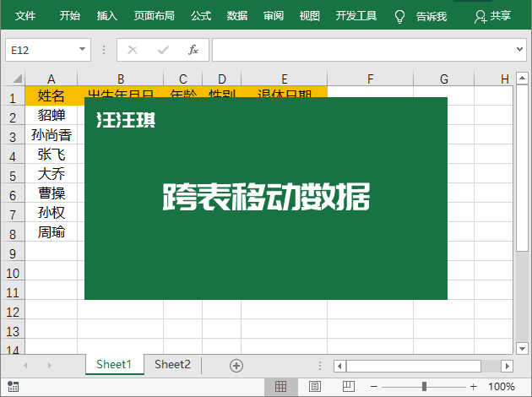Add a new sheet with plus icon
The height and width of the screenshot is (397, 532).
(236, 366)
